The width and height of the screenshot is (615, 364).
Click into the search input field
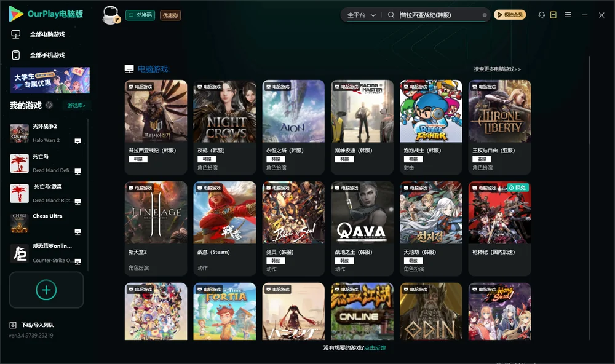point(440,15)
